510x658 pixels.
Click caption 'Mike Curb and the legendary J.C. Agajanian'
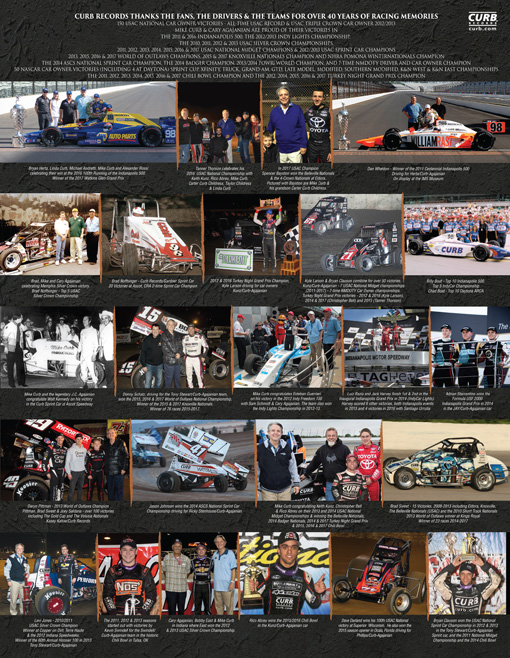coord(59,399)
